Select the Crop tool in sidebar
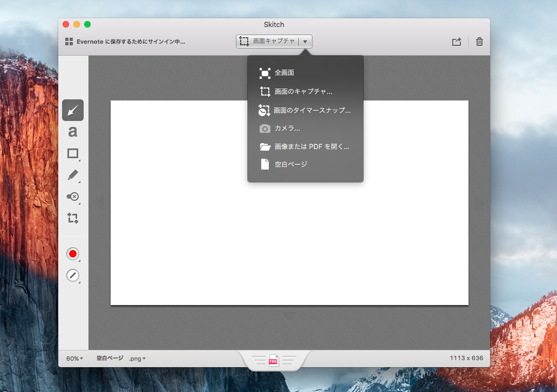Screen dimensions: 557x392 [73, 218]
